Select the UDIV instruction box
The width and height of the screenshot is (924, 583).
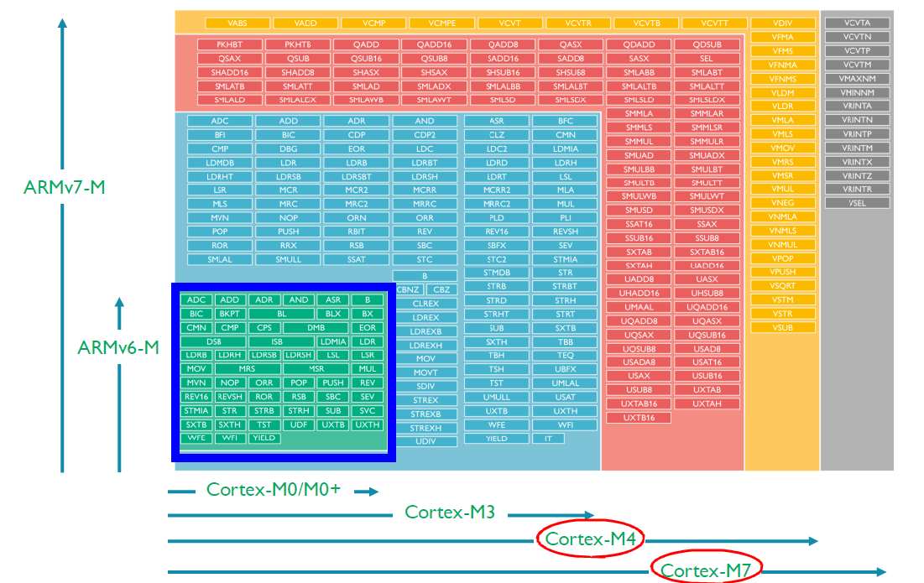(x=425, y=441)
